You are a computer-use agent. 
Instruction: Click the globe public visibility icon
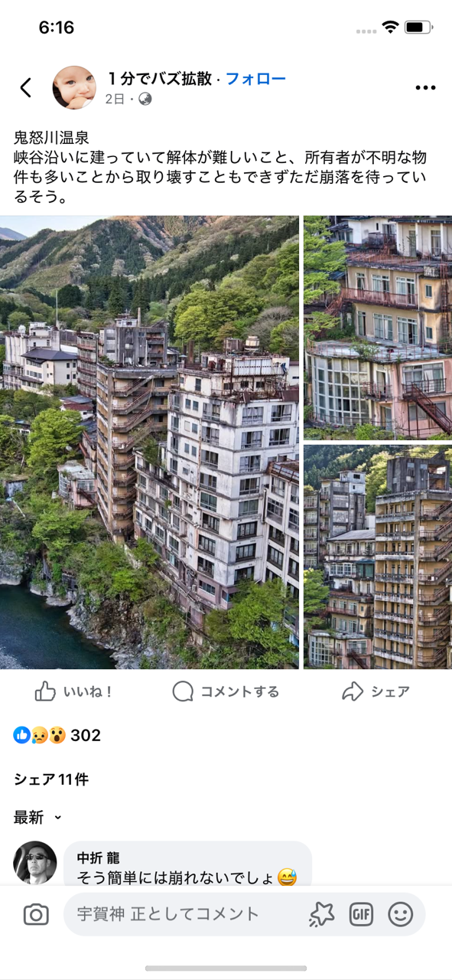[x=145, y=99]
